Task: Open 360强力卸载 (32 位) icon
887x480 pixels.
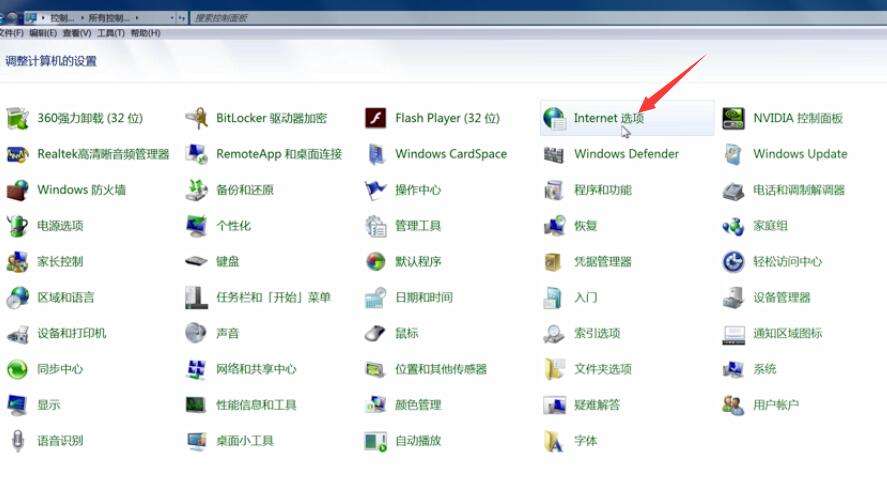Action: pos(18,118)
